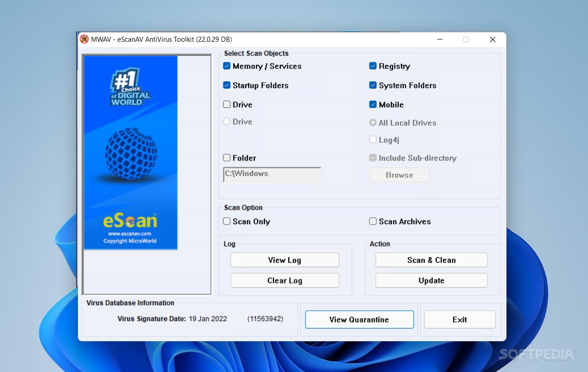Open the View Log button
The image size is (588, 372).
click(x=285, y=260)
